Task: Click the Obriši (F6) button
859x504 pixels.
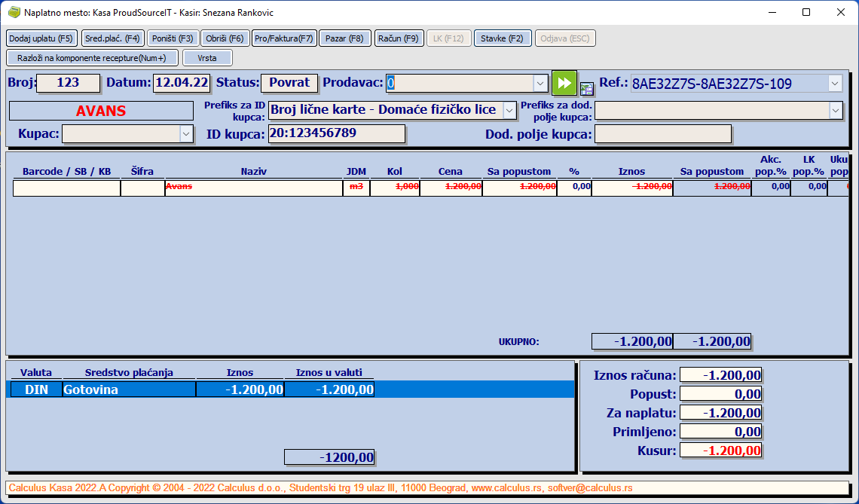Action: 225,38
